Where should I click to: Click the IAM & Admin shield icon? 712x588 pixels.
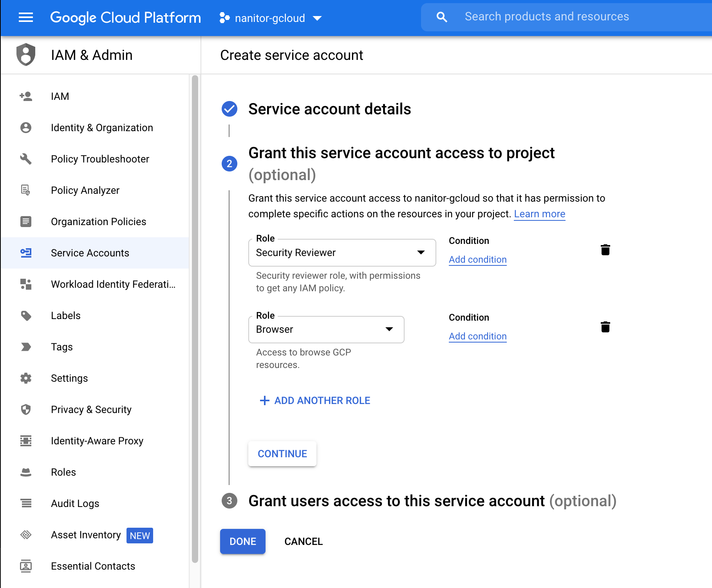click(x=26, y=55)
